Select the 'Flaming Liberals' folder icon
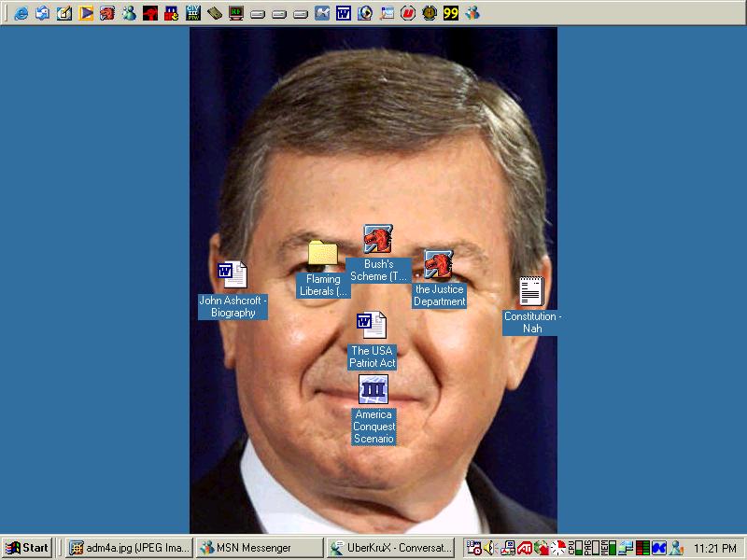This screenshot has height=560, width=747. tap(323, 252)
